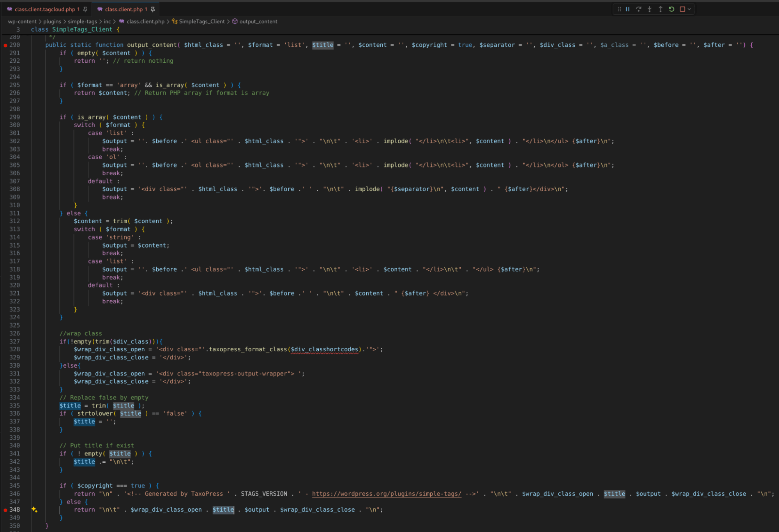Pause the debugger from the debug toolbar
The width and height of the screenshot is (779, 532).
[628, 9]
